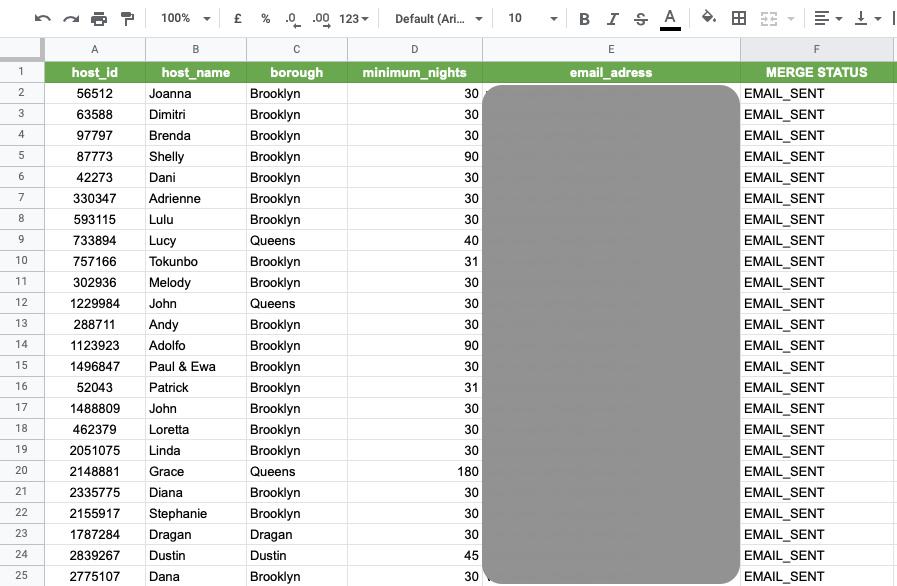
Task: Open the horizontal alignment menu
Action: 826,17
